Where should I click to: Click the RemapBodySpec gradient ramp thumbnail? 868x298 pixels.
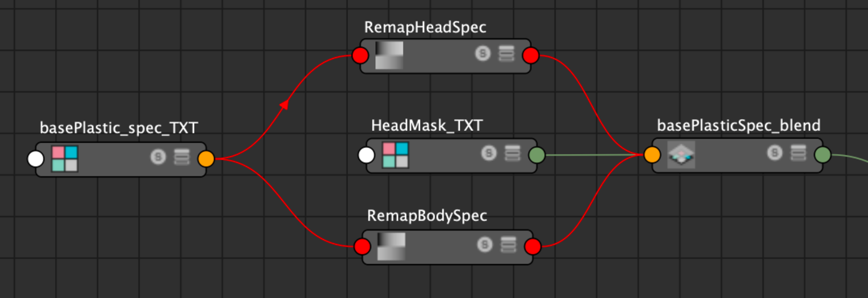tap(391, 247)
